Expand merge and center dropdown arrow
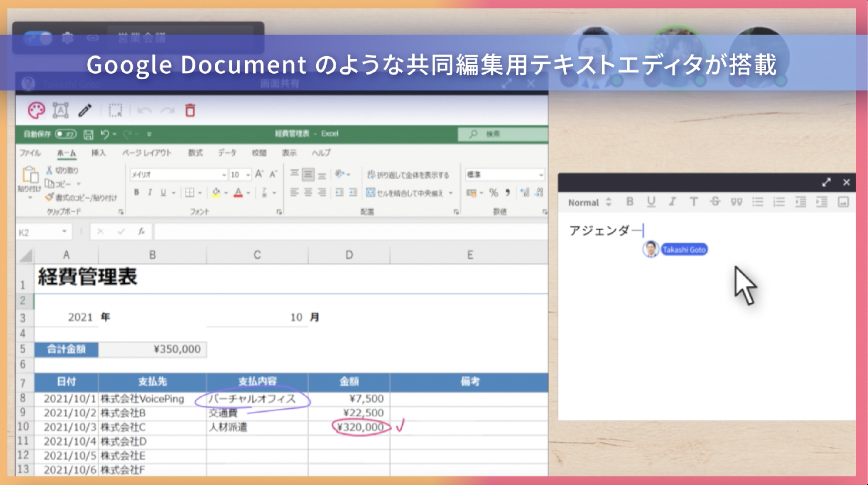Image resolution: width=868 pixels, height=485 pixels. 450,193
